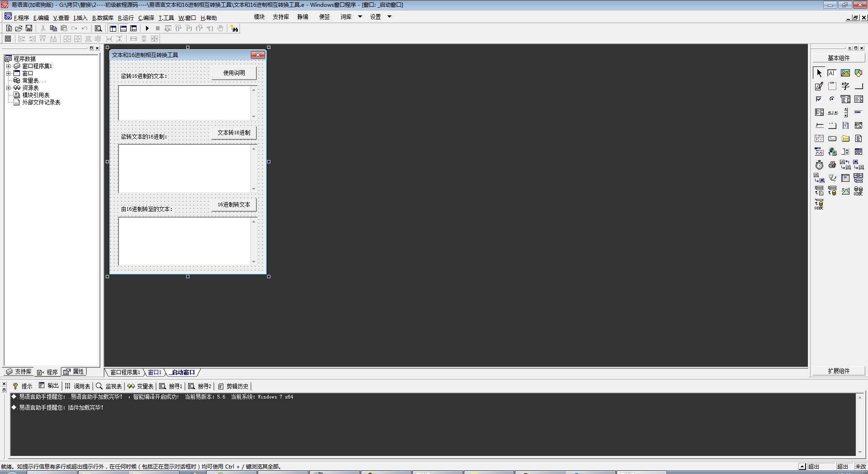Image resolution: width=868 pixels, height=474 pixels.
Task: Select the picture box component icon
Action: (845, 73)
